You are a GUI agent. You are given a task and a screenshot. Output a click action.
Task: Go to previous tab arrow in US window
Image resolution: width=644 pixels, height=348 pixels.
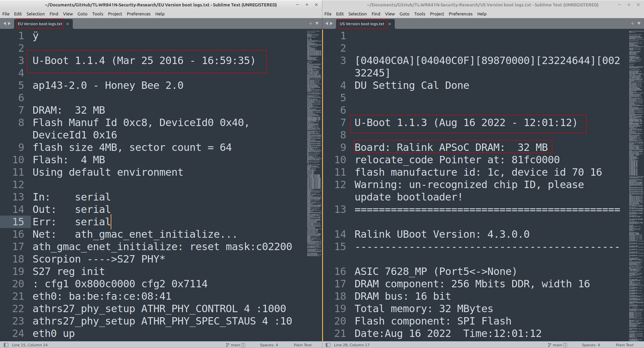pyautogui.click(x=327, y=23)
